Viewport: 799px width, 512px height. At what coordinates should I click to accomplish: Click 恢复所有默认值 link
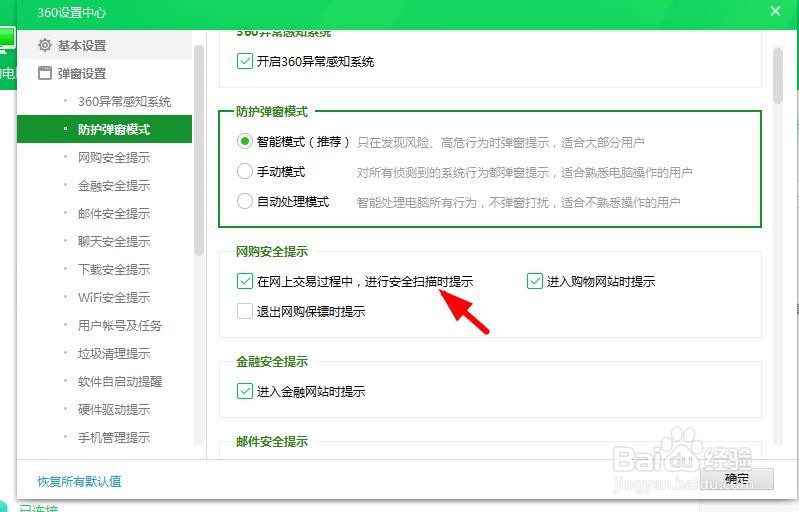79,481
